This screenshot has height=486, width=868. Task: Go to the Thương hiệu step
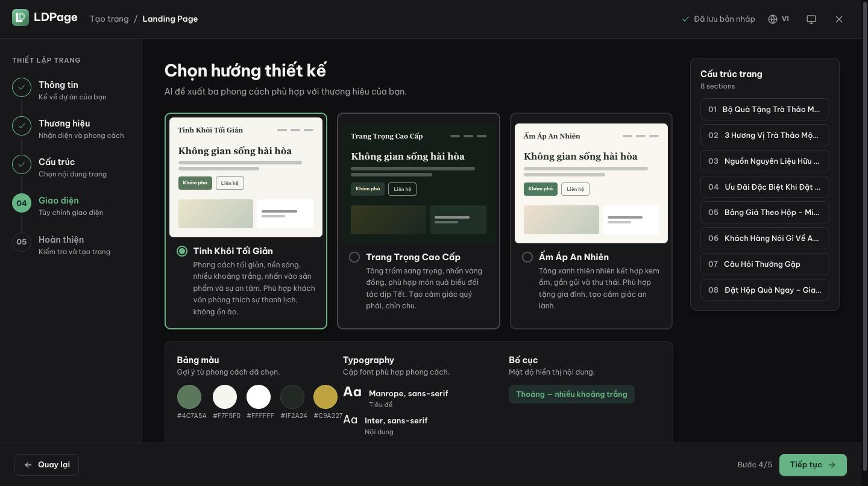pos(71,129)
